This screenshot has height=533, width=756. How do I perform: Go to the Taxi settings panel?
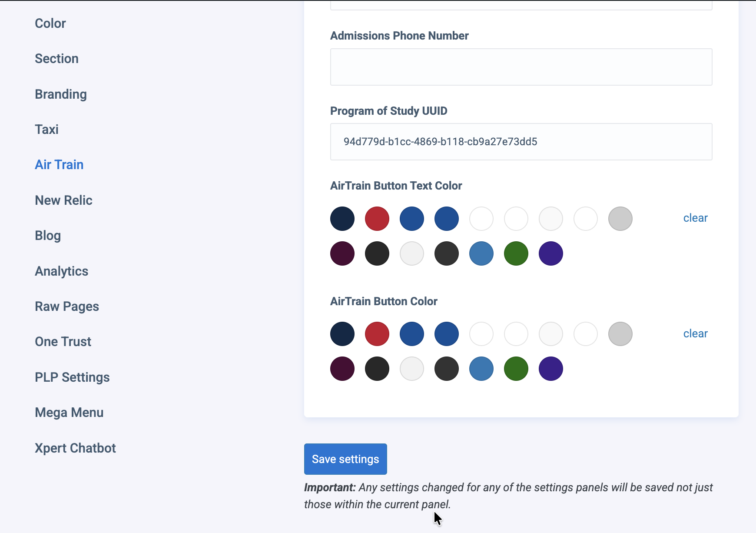pyautogui.click(x=46, y=130)
